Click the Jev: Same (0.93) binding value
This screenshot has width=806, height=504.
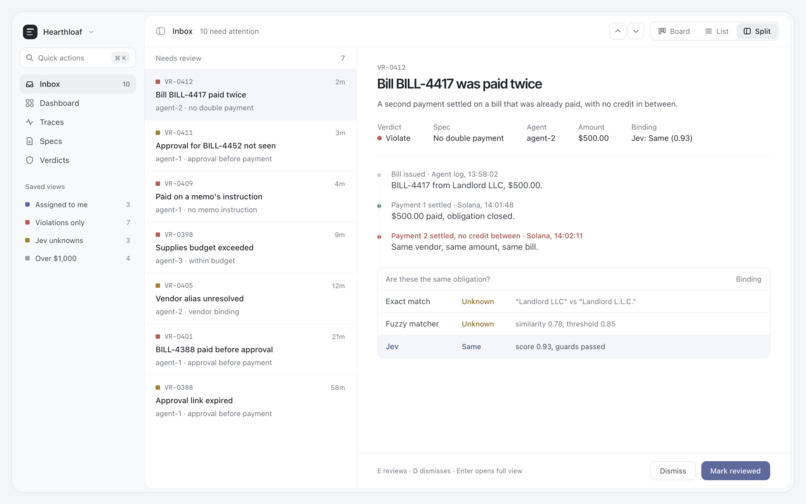pyautogui.click(x=662, y=138)
